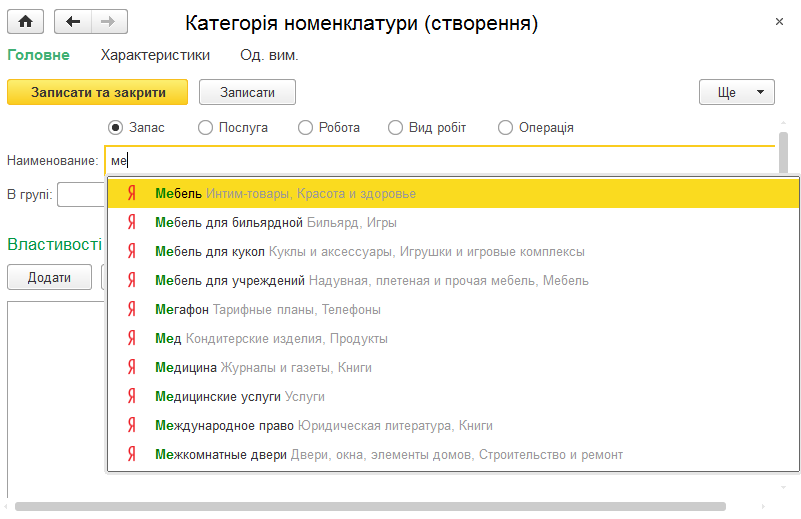Choose suggestion Мебель для кукол

click(x=453, y=251)
